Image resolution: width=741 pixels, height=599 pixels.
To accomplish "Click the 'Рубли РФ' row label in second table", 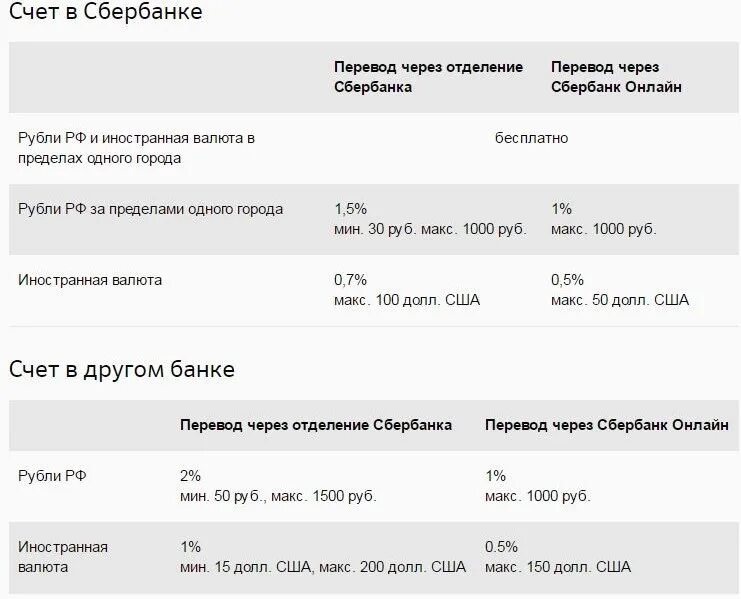I will point(52,476).
